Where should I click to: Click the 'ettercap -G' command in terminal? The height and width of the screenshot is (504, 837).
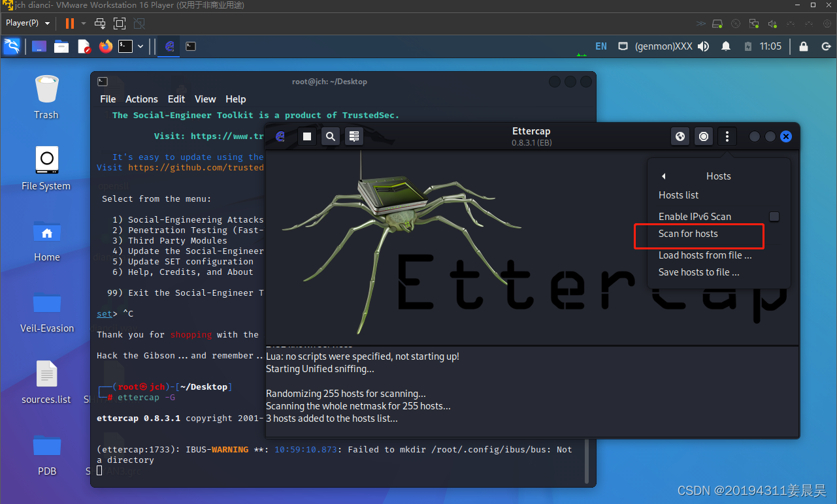point(146,398)
